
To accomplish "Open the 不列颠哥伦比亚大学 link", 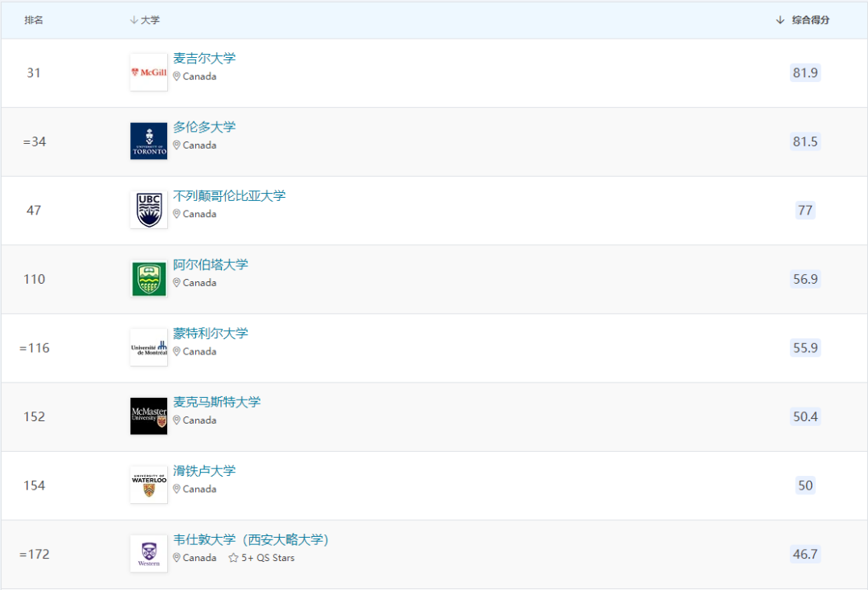I will [x=229, y=195].
